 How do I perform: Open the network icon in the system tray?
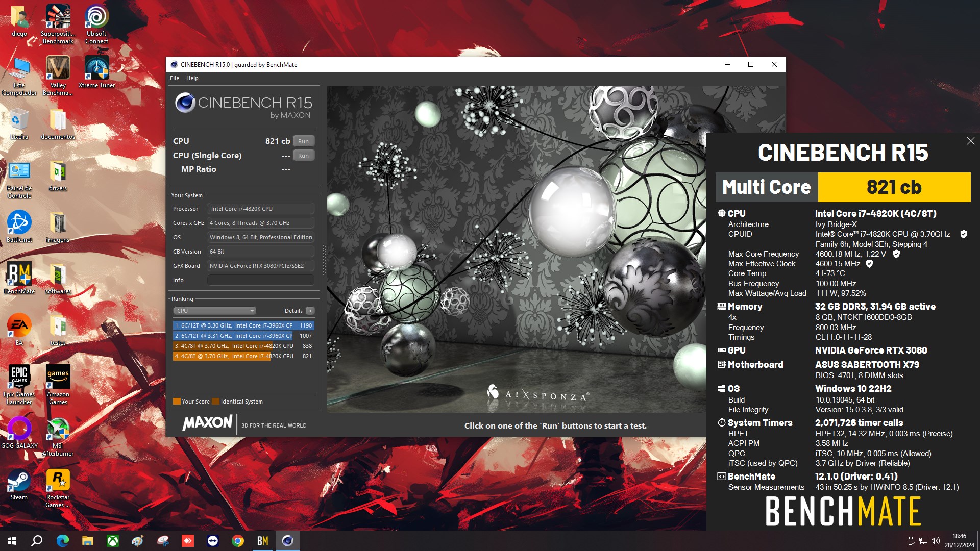click(923, 541)
